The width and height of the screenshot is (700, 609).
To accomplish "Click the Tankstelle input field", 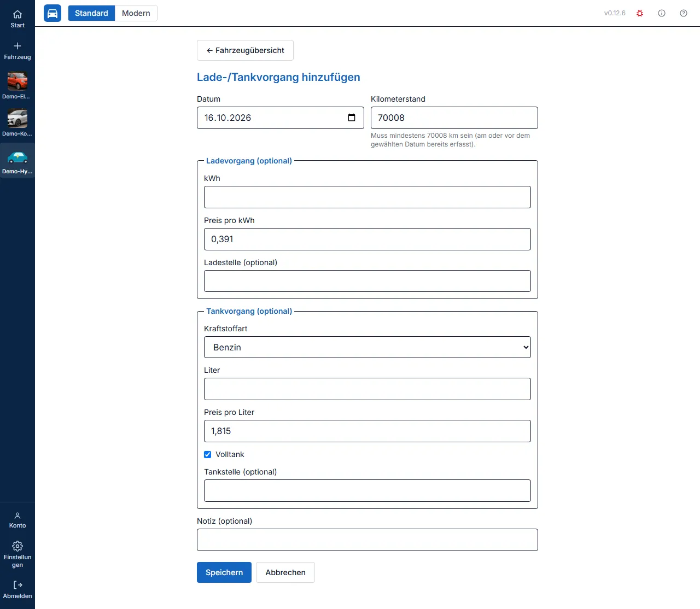I will (367, 490).
